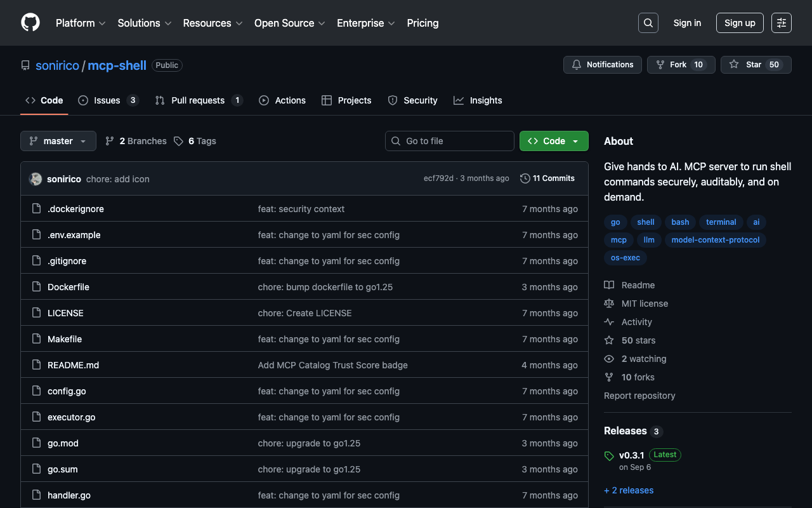Click the Sign up button

pos(740,23)
